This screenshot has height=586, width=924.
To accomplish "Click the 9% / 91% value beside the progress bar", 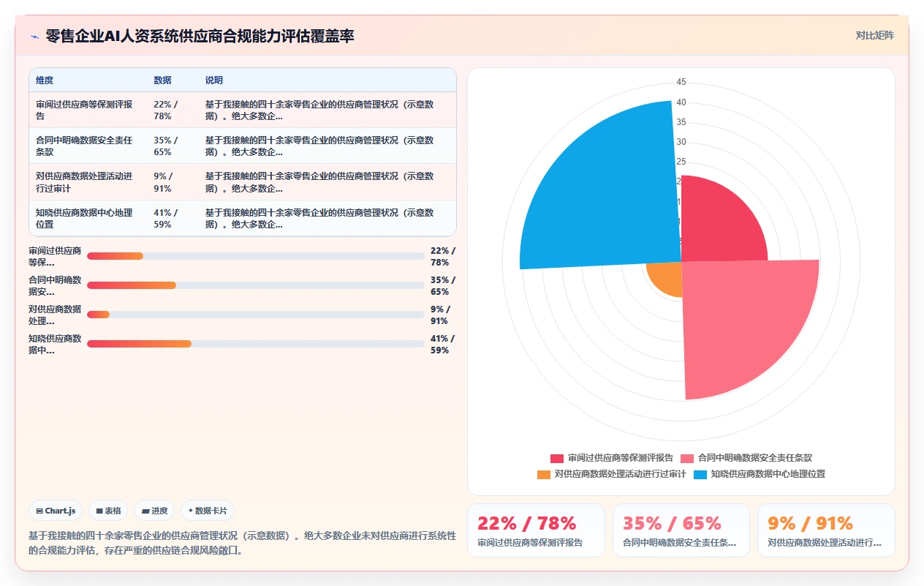I will 440,315.
